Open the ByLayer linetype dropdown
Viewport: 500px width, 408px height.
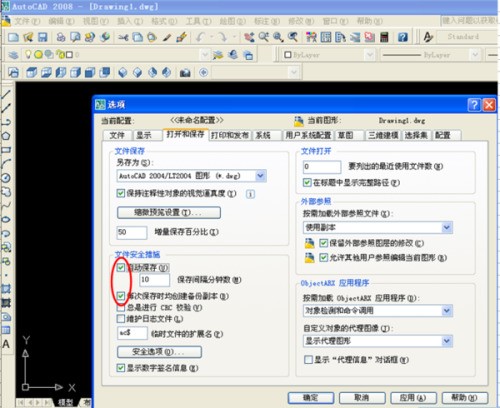point(475,55)
